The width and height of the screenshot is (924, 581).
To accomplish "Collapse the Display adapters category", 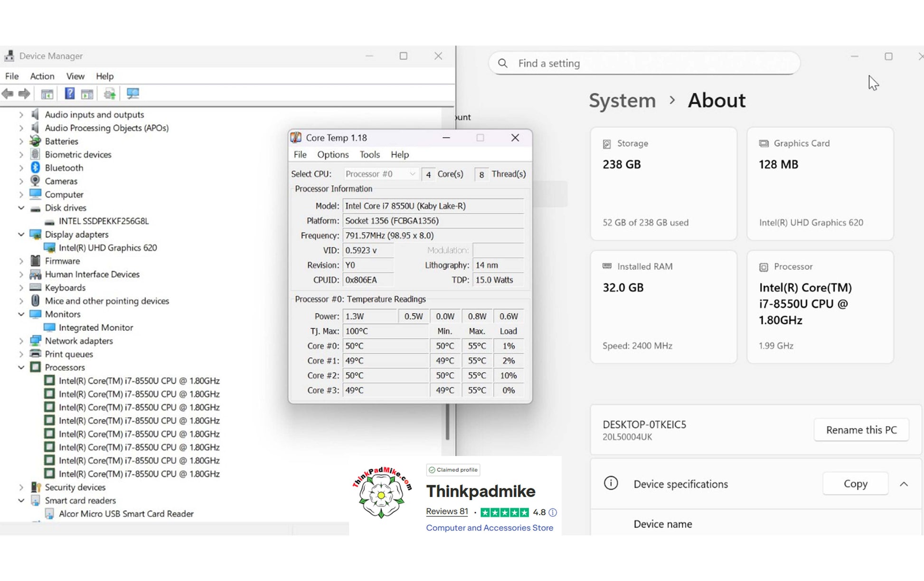I will point(21,234).
